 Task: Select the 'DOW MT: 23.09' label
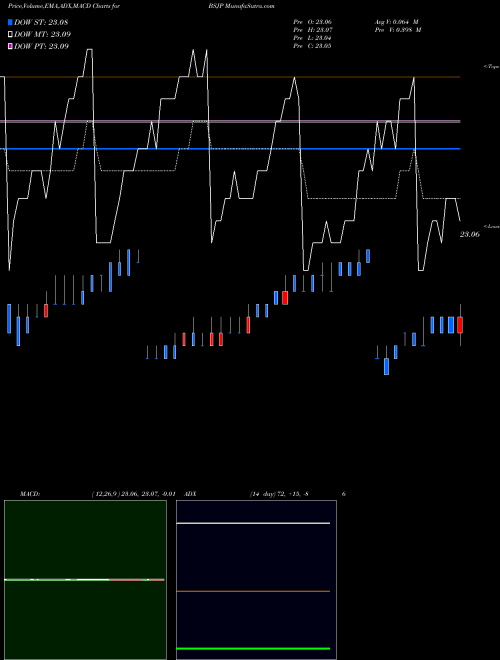coord(43,34)
